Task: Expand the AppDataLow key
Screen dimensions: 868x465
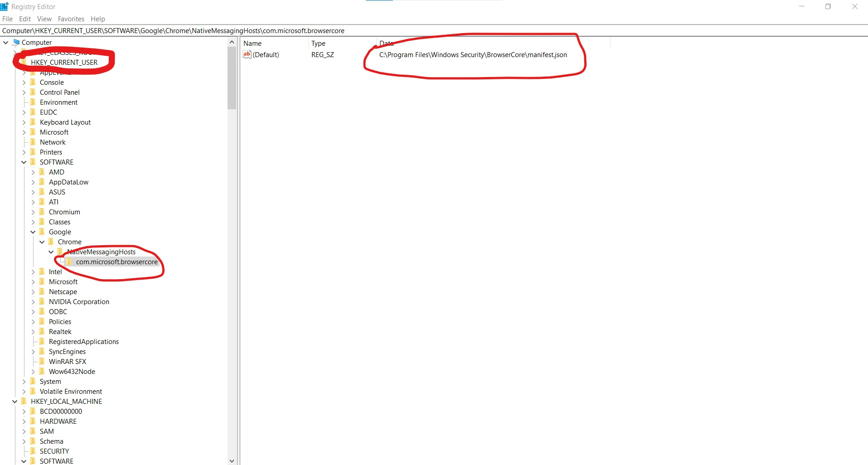Action: pyautogui.click(x=33, y=182)
